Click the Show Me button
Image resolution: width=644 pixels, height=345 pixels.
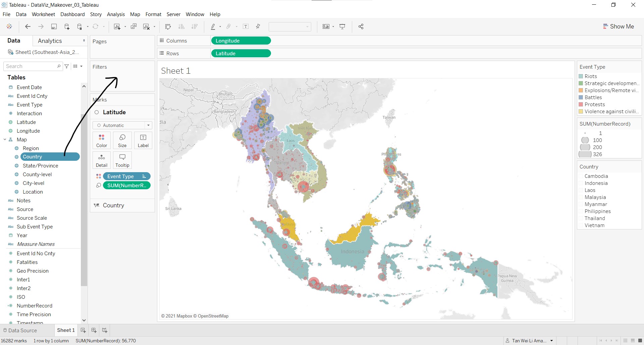point(618,26)
